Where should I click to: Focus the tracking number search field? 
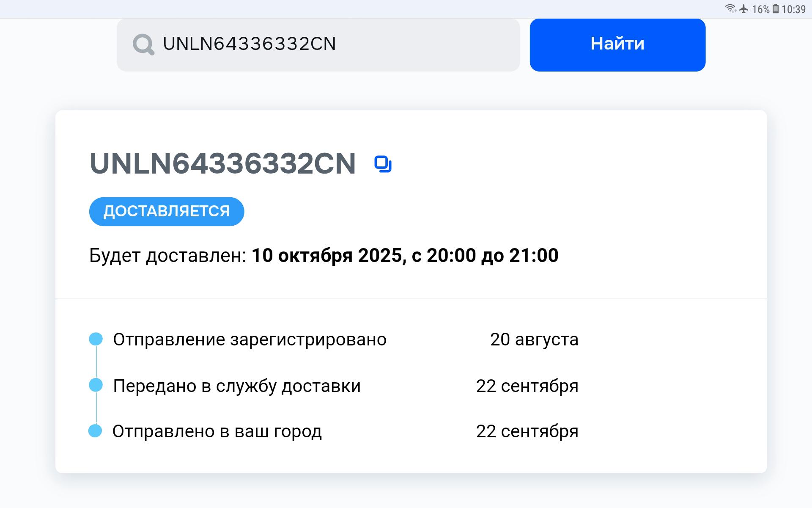click(330, 44)
